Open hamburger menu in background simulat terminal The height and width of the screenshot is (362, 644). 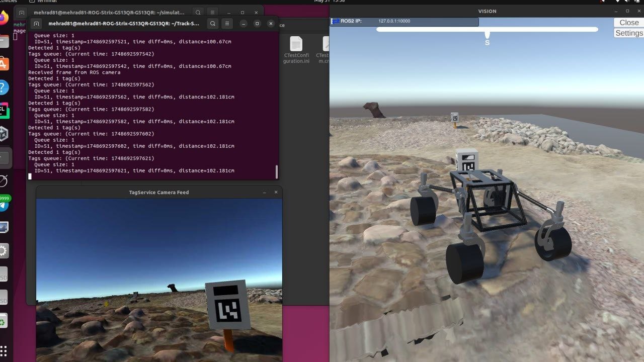click(x=212, y=12)
